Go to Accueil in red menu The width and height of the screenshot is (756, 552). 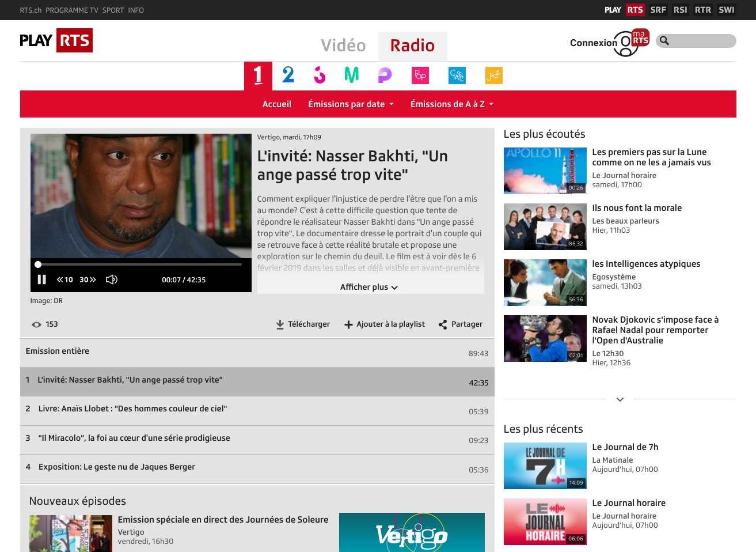tap(277, 104)
